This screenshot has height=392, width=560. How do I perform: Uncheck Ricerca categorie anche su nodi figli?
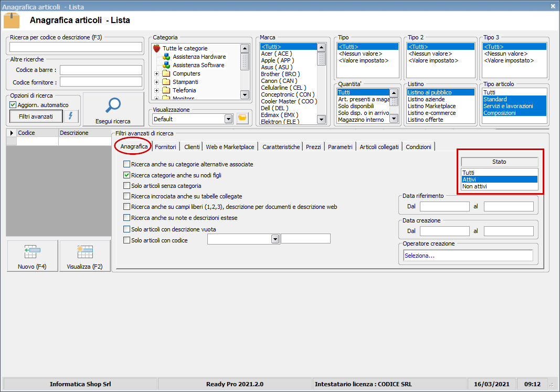point(126,175)
